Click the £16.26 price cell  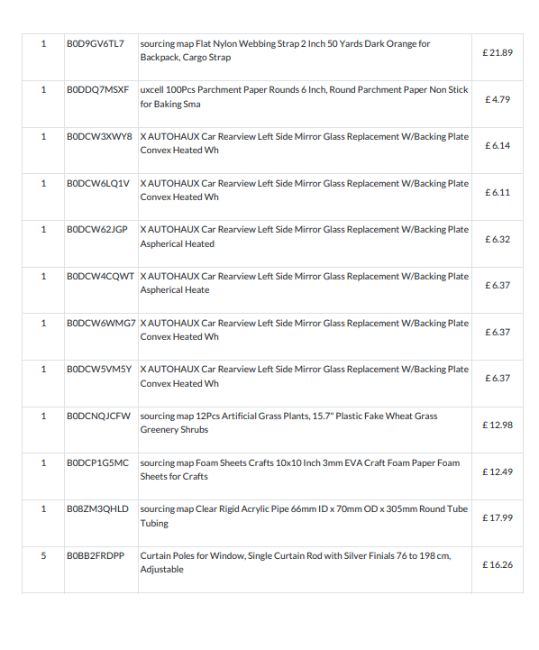tap(497, 565)
